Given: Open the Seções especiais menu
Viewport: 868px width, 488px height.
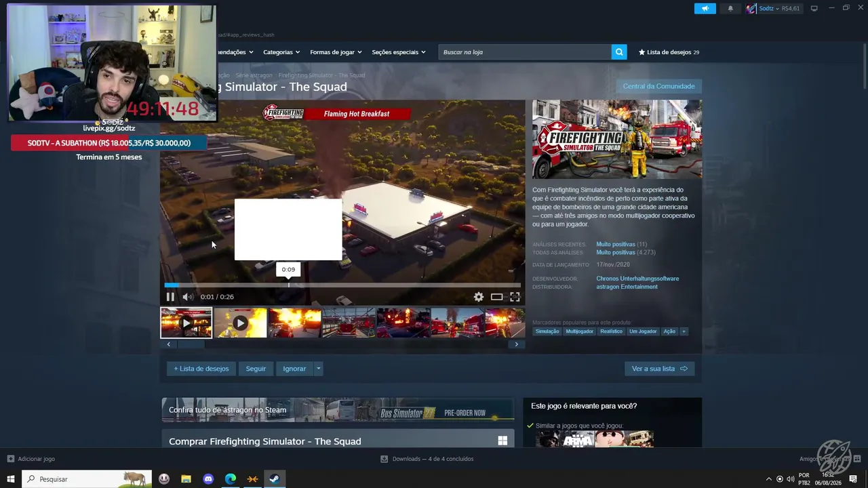Looking at the screenshot, I should click(399, 52).
